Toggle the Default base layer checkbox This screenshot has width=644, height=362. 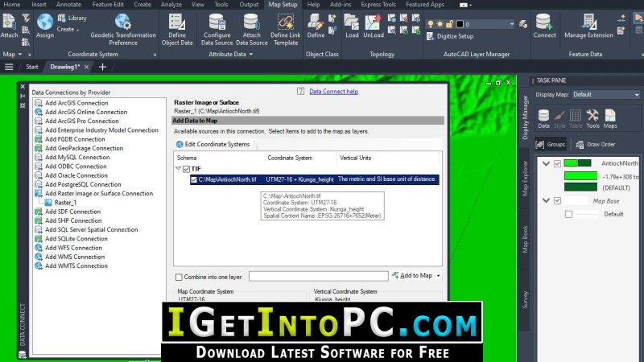pyautogui.click(x=568, y=214)
